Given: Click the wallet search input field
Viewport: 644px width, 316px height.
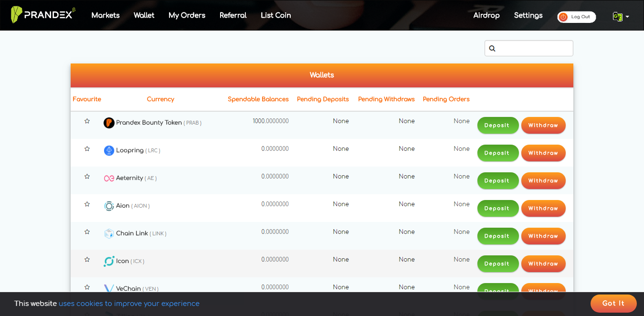Looking at the screenshot, I should coord(529,48).
